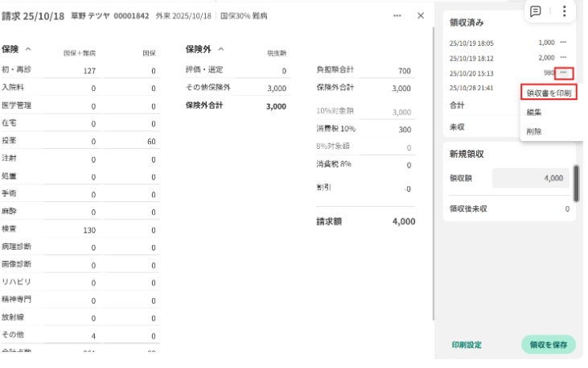Viewport: 588px width, 368px height.
Task: Open the billing header three-dot menu
Action: point(397,16)
